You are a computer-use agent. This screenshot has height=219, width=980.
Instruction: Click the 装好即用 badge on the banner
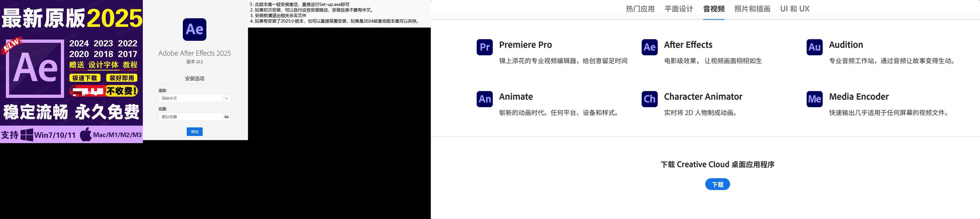122,78
